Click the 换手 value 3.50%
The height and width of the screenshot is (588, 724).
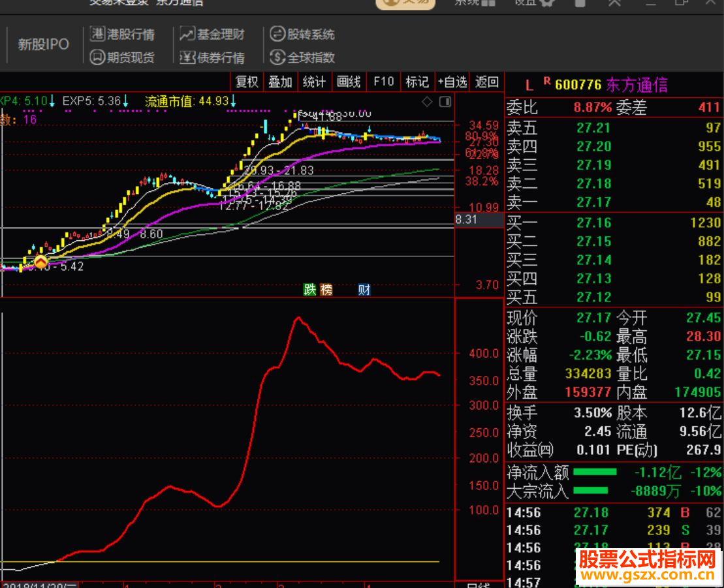[593, 412]
